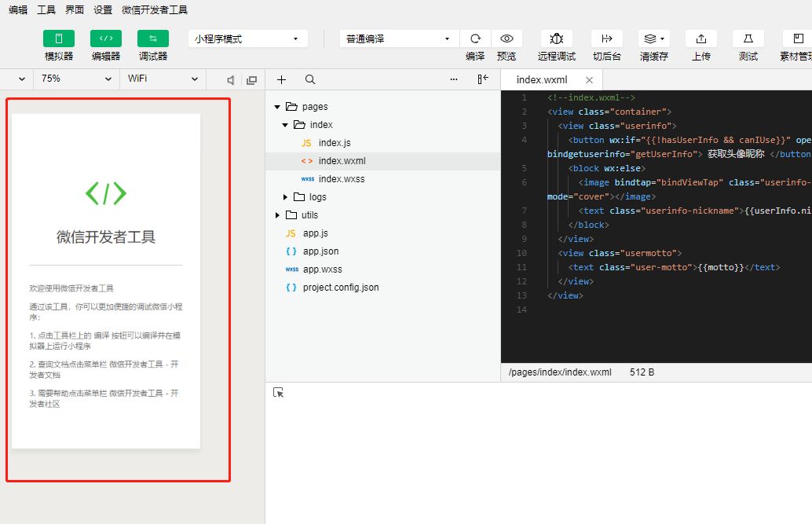Add a new file with plus icon
The height and width of the screenshot is (524, 812).
click(281, 79)
